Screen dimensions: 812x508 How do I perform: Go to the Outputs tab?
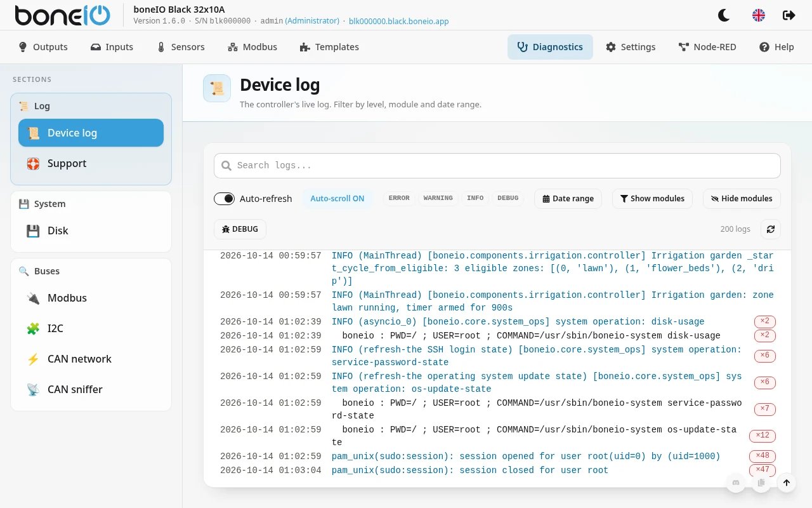pyautogui.click(x=43, y=47)
